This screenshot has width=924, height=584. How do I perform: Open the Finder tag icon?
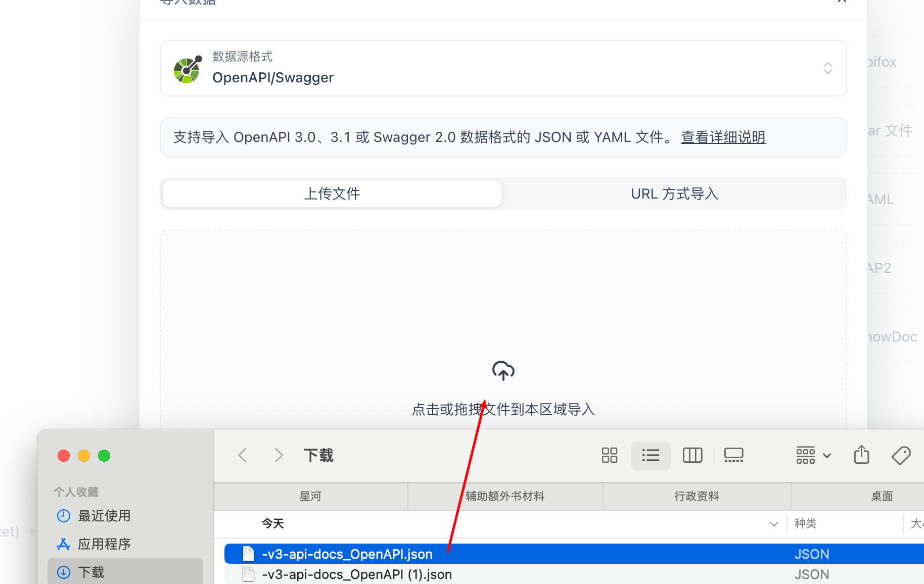tap(901, 455)
